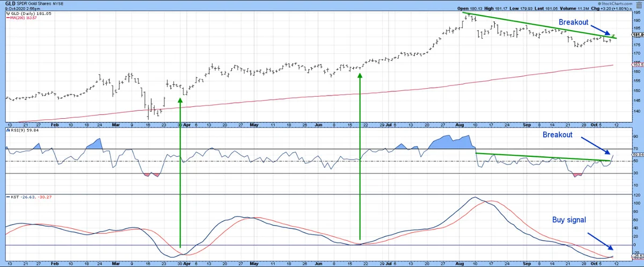Click the GLD ticker symbol in the header
This screenshot has height=267, width=644.
click(10, 3)
